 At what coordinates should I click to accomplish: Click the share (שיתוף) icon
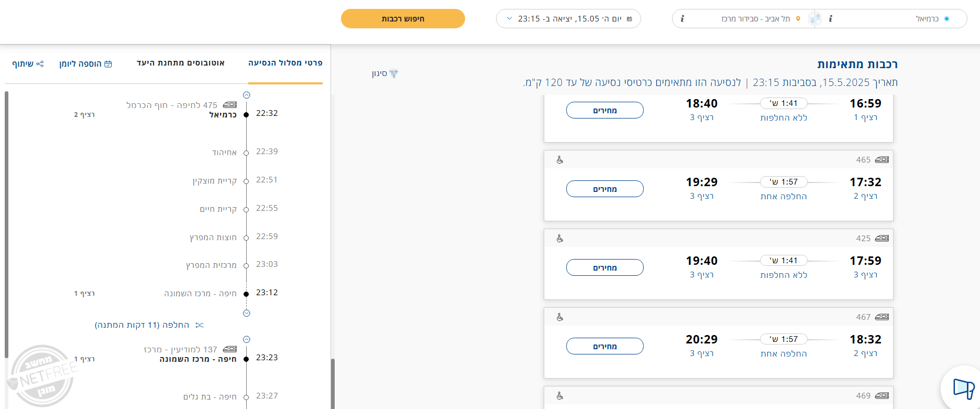click(40, 64)
